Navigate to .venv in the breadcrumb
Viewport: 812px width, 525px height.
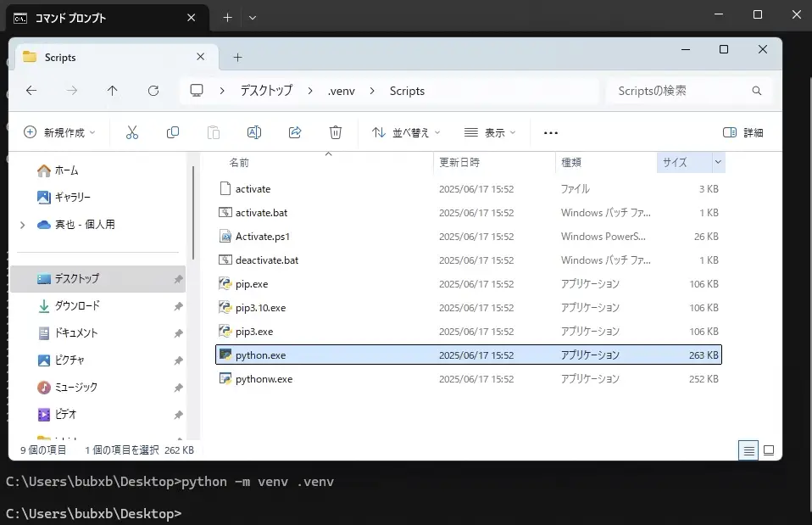tap(342, 92)
